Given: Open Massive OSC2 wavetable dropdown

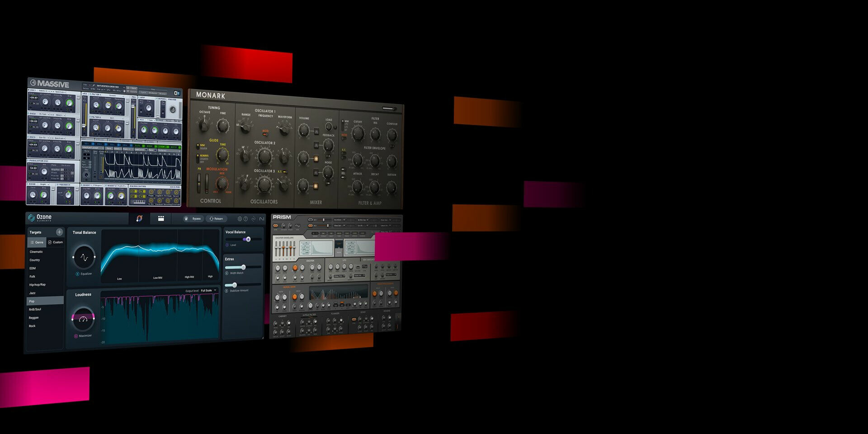Looking at the screenshot, I should point(44,114).
